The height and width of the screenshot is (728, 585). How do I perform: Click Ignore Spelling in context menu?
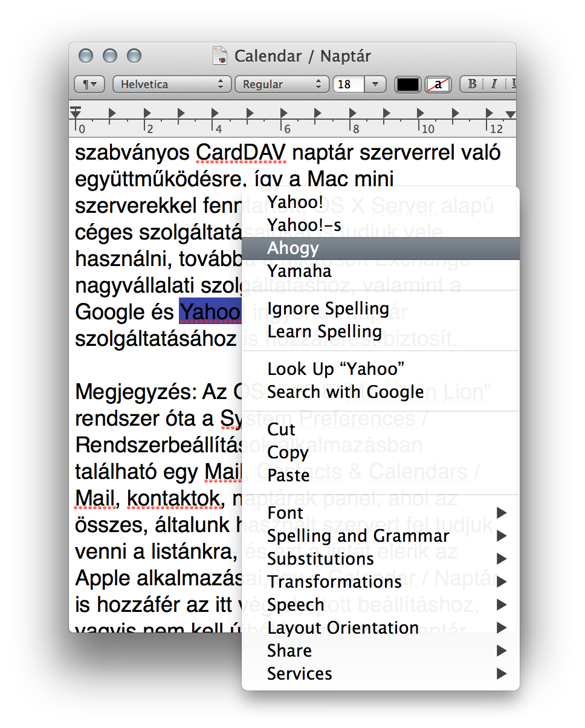(380, 308)
